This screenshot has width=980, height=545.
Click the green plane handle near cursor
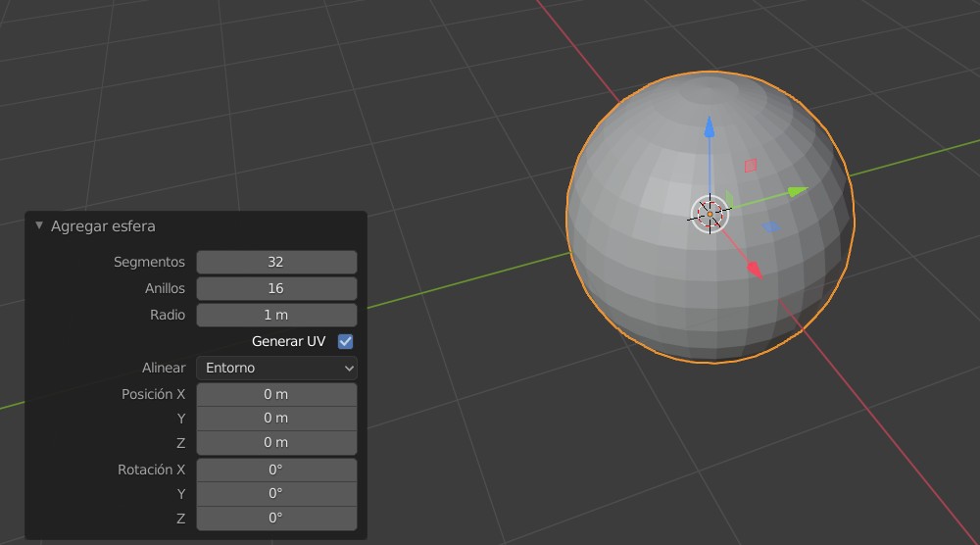tap(729, 199)
